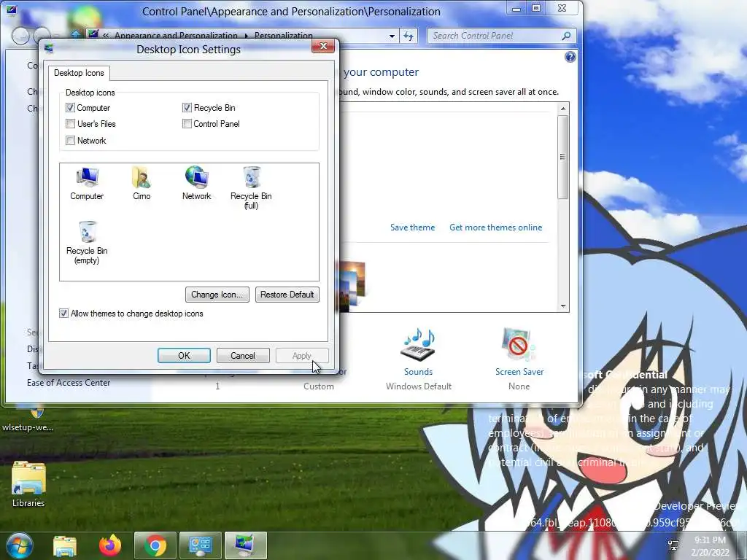Click the Restore Default button
This screenshot has height=560, width=747.
(x=287, y=295)
